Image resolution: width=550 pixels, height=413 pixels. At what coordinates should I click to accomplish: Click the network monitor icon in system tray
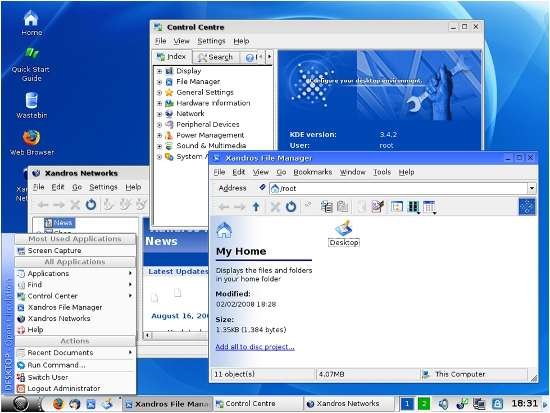click(479, 404)
